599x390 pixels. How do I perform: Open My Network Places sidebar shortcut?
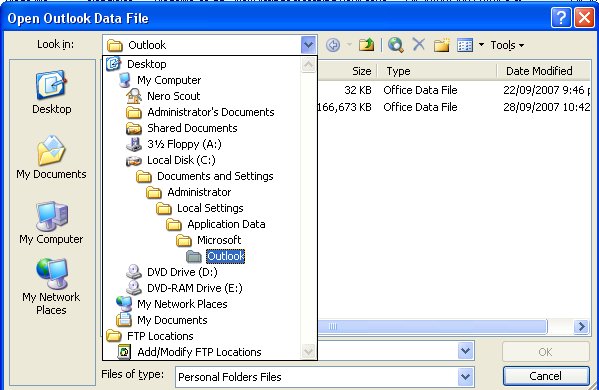tap(51, 287)
